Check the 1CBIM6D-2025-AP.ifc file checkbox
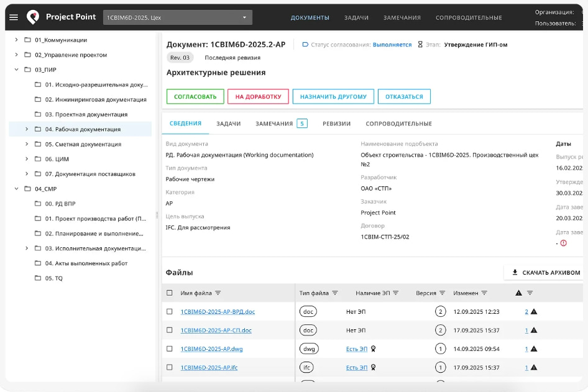 170,368
